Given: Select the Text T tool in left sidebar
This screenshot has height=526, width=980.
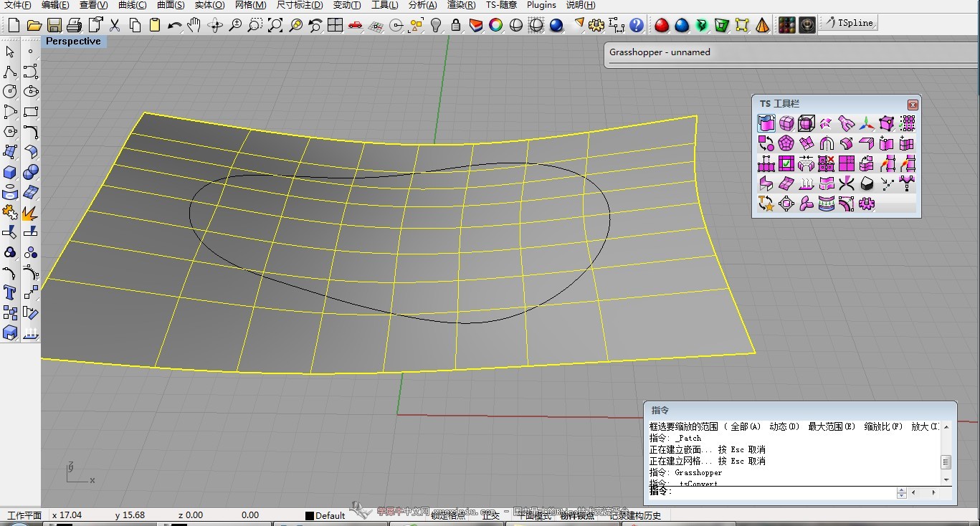Looking at the screenshot, I should [10, 292].
